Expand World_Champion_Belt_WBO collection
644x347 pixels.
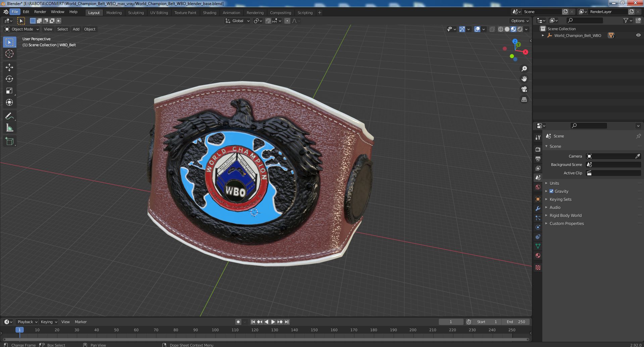click(x=543, y=35)
